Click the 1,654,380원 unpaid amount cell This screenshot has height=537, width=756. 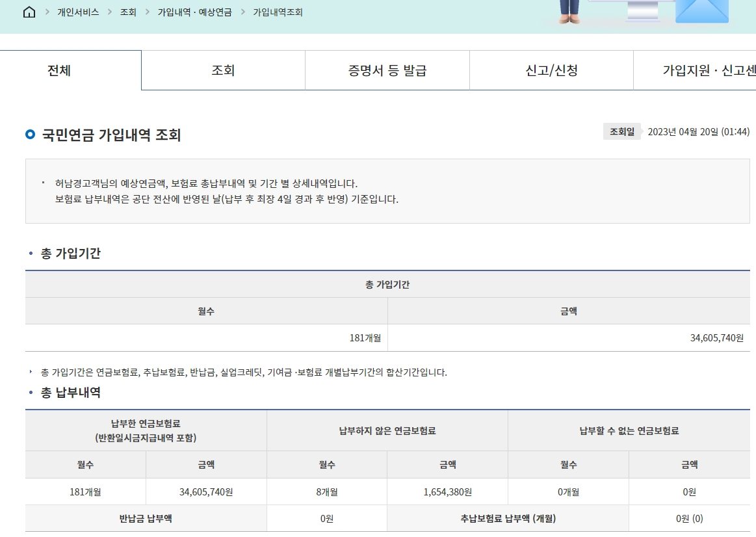point(447,491)
